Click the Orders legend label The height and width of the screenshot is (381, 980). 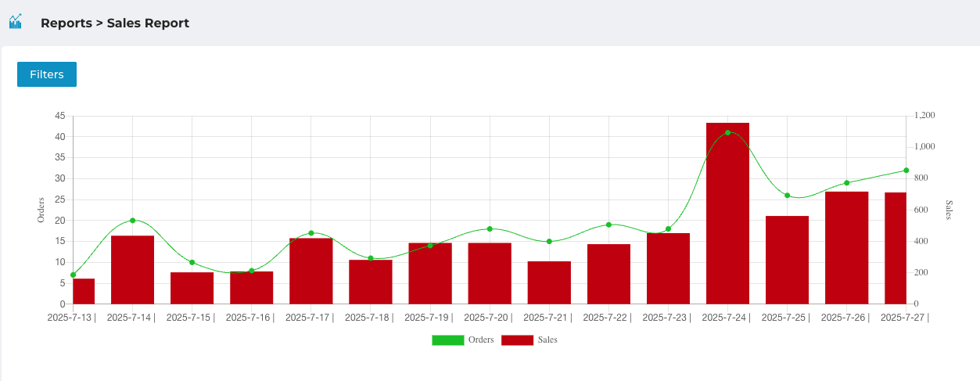481,340
